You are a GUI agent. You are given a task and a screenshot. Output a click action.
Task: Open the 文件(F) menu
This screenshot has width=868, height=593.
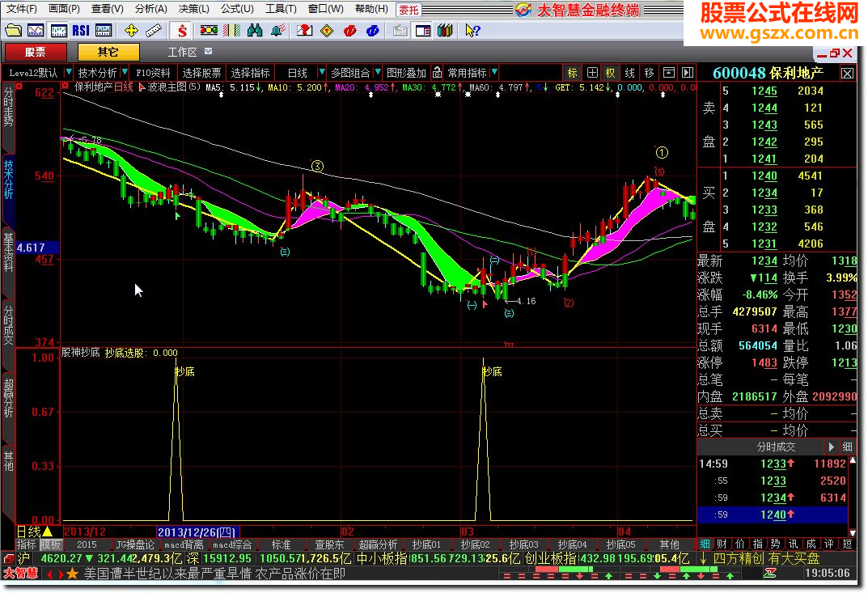click(21, 9)
